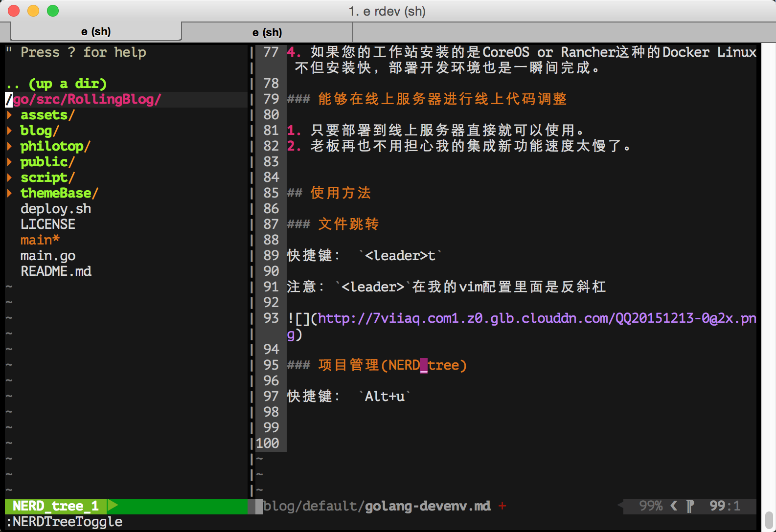Click the 'Press ? for help' hint
This screenshot has height=532, width=776.
coord(83,52)
